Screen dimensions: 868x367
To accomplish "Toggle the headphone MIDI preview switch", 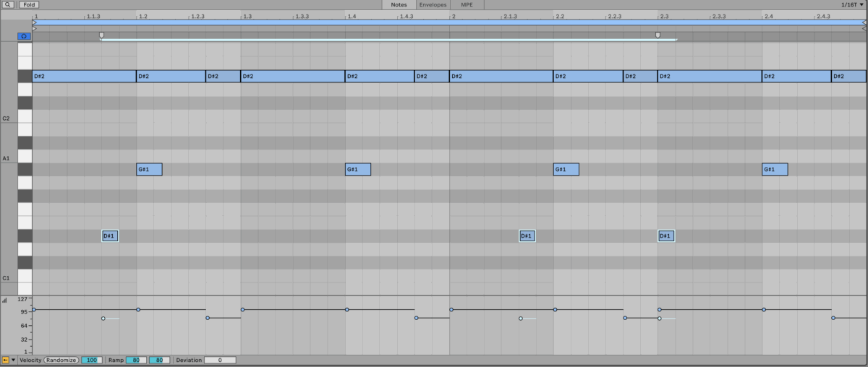I will pos(25,35).
